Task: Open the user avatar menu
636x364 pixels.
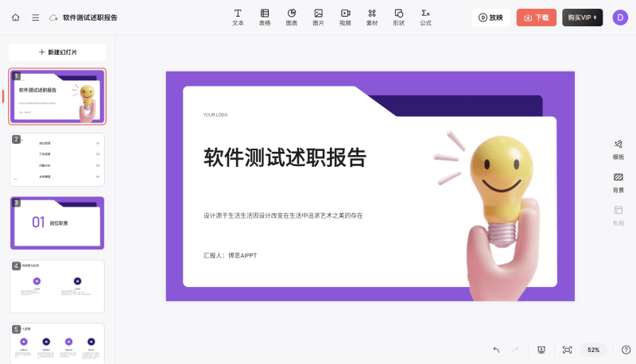Action: pyautogui.click(x=620, y=17)
